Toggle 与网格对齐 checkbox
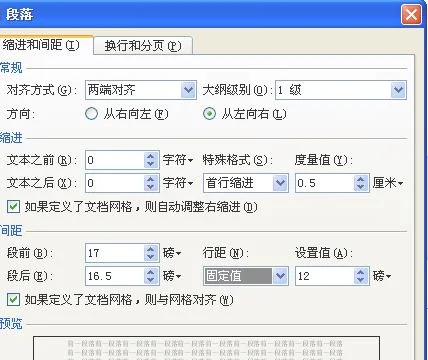Image resolution: width=428 pixels, height=360 pixels. click(x=13, y=300)
